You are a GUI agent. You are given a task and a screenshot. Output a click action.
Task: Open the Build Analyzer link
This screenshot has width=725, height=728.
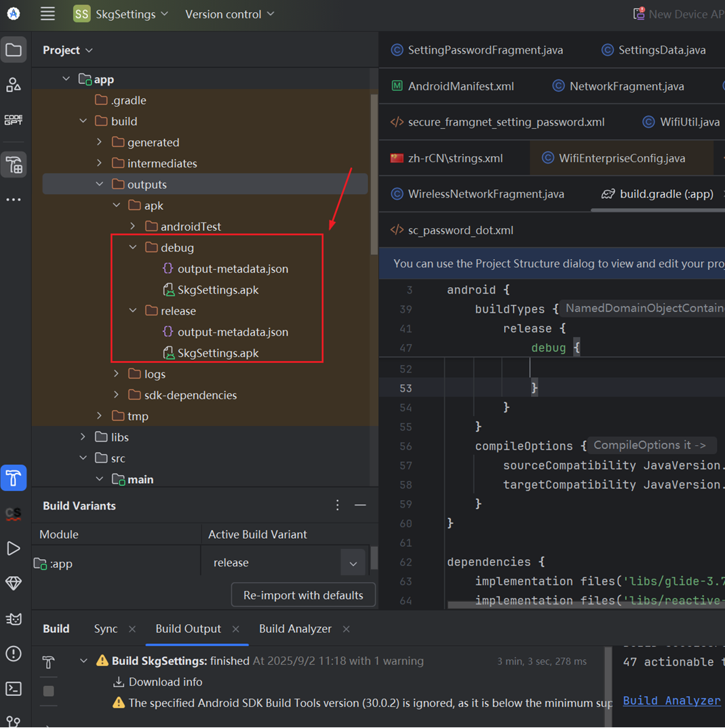[671, 700]
